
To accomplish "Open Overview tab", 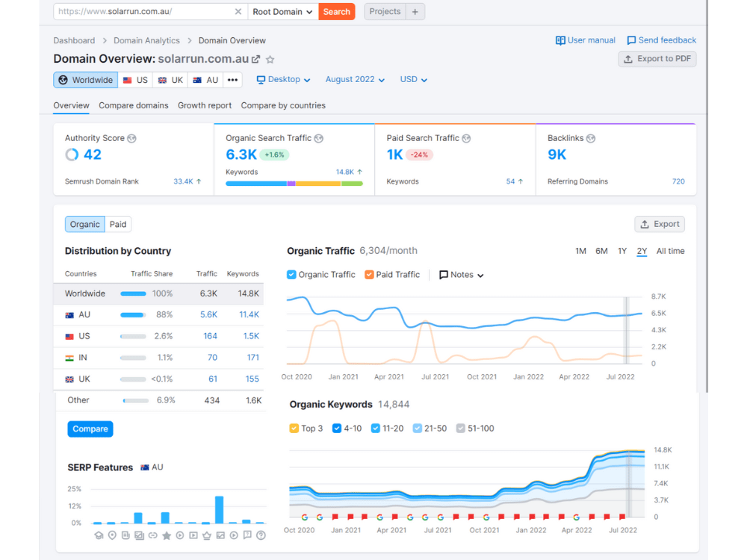I will click(x=71, y=105).
